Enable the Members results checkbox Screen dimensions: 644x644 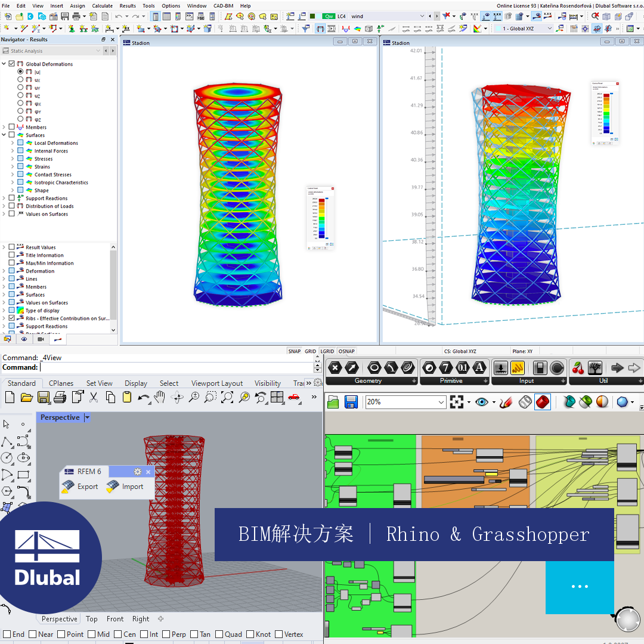pos(11,127)
